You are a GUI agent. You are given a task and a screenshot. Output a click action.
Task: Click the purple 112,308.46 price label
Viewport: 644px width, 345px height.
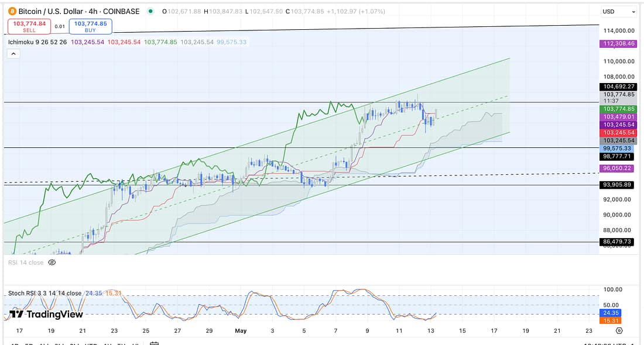tap(618, 44)
